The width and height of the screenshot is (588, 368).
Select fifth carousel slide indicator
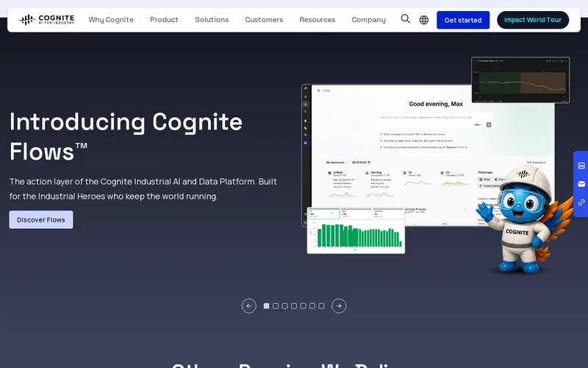point(303,306)
